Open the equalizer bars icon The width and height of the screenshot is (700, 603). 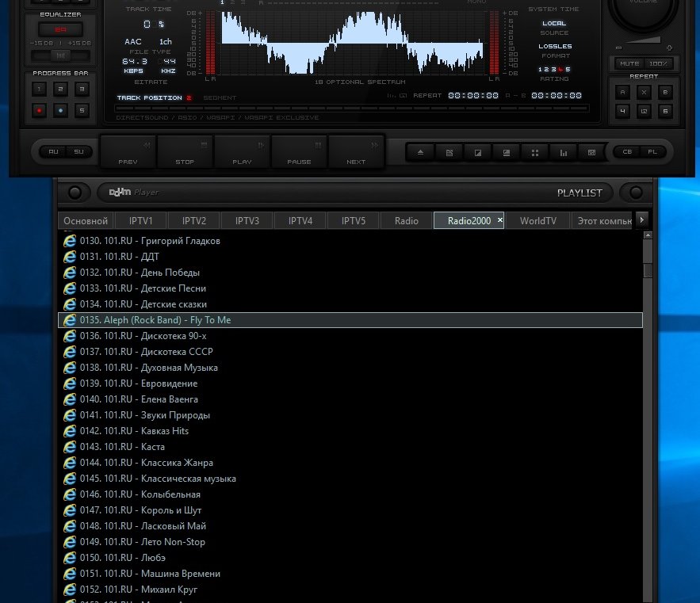(564, 153)
